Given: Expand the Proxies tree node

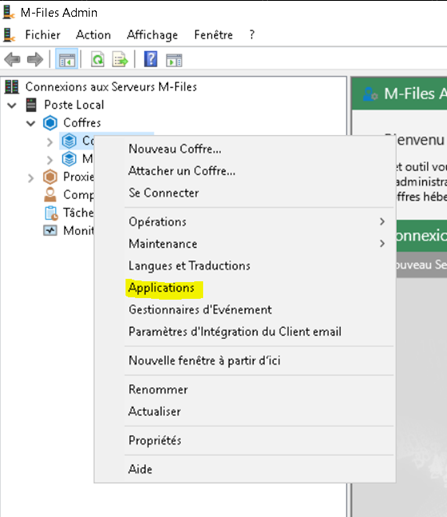Looking at the screenshot, I should click(31, 178).
